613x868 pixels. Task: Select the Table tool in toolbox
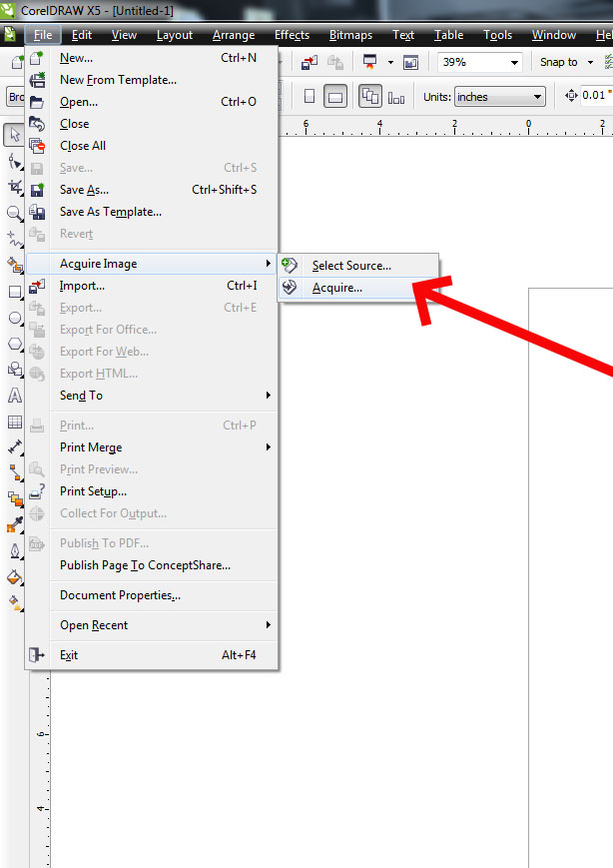pyautogui.click(x=14, y=422)
